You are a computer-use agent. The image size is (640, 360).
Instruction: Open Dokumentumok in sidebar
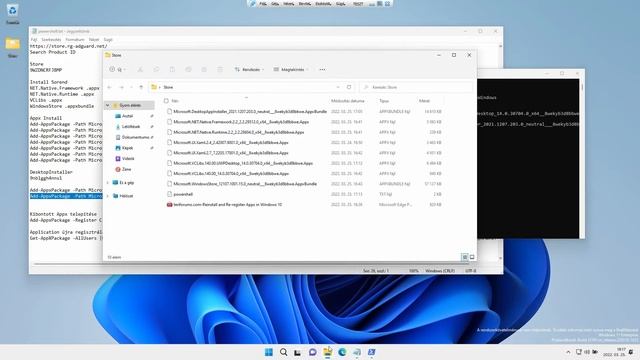[135, 138]
